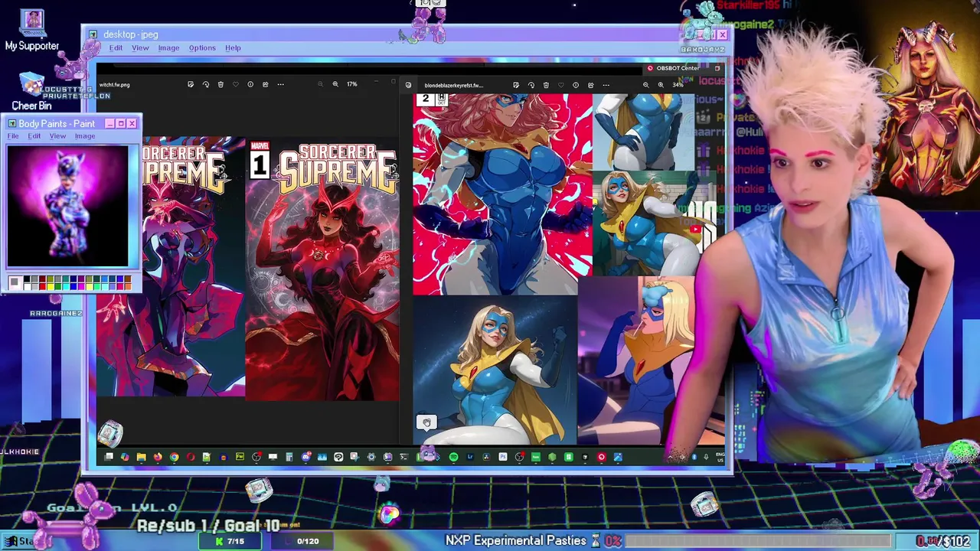Rotate the blondeblazerkeyrefs1 image
The height and width of the screenshot is (551, 980).
(x=531, y=85)
